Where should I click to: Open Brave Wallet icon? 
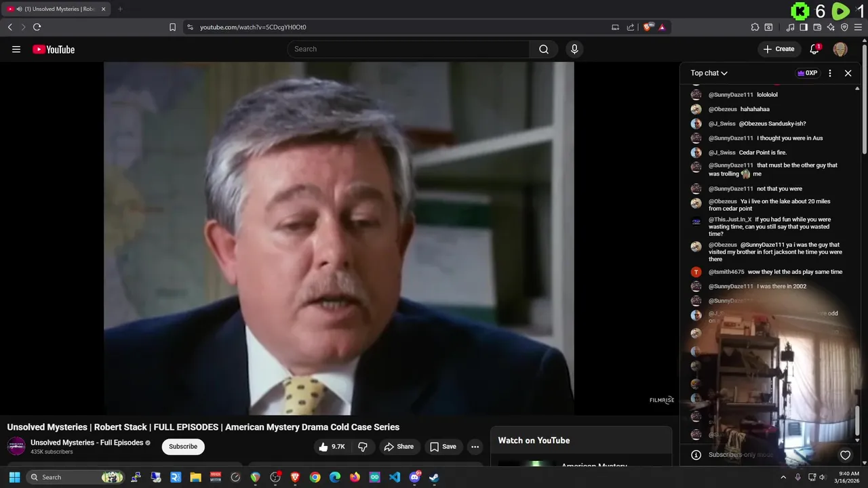coord(817,27)
